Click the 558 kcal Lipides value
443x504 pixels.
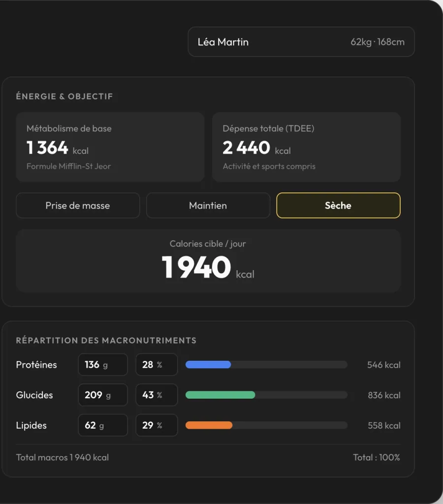[x=384, y=426]
